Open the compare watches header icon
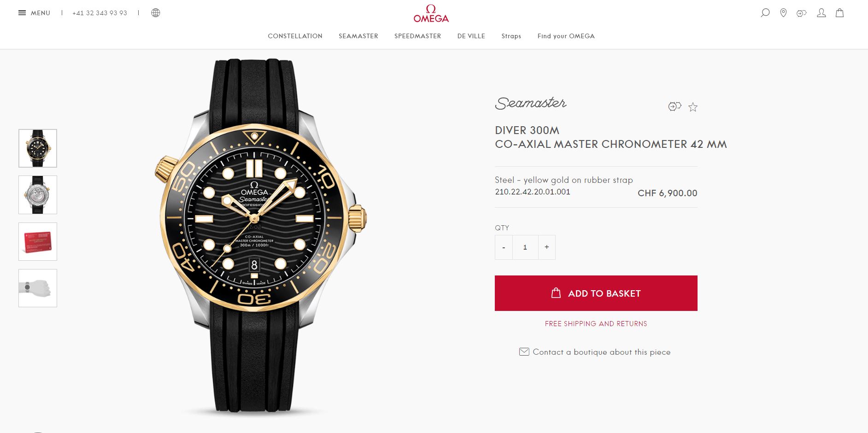Viewport: 868px width, 433px height. [802, 13]
